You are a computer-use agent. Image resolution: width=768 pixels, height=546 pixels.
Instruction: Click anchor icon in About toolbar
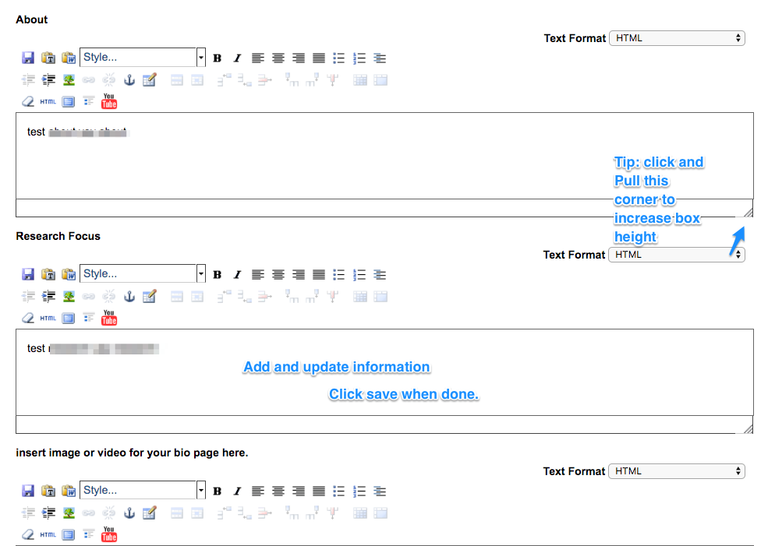pyautogui.click(x=129, y=80)
